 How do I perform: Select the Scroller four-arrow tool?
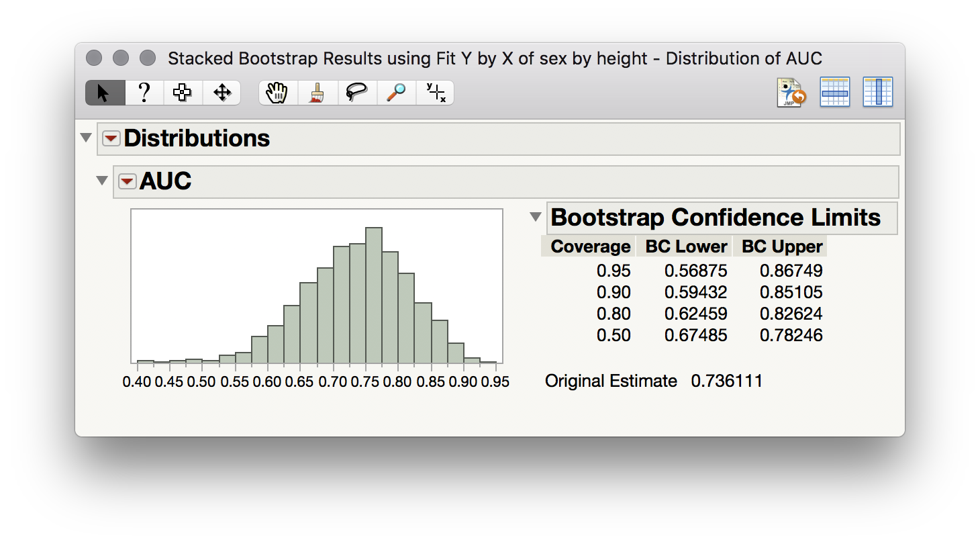point(222,92)
